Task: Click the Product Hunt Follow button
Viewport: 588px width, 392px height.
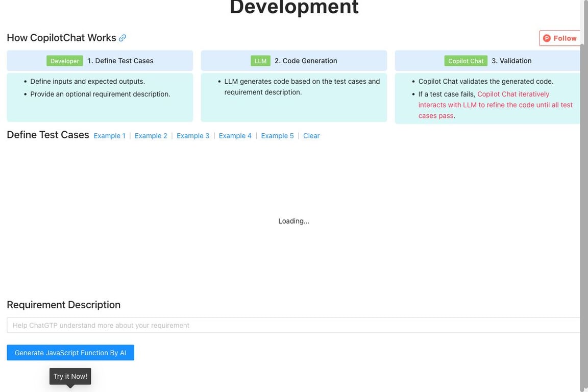Action: click(559, 38)
